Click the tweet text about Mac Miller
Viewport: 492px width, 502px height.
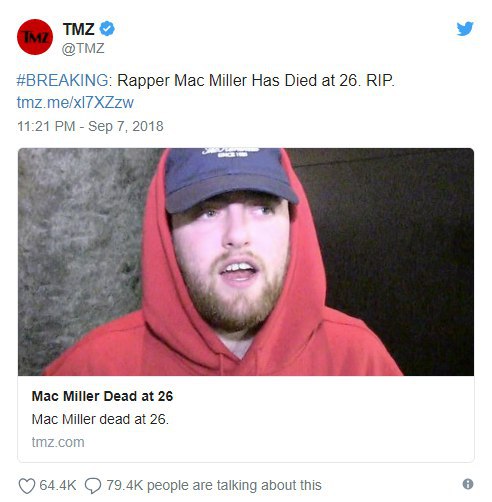pos(256,80)
